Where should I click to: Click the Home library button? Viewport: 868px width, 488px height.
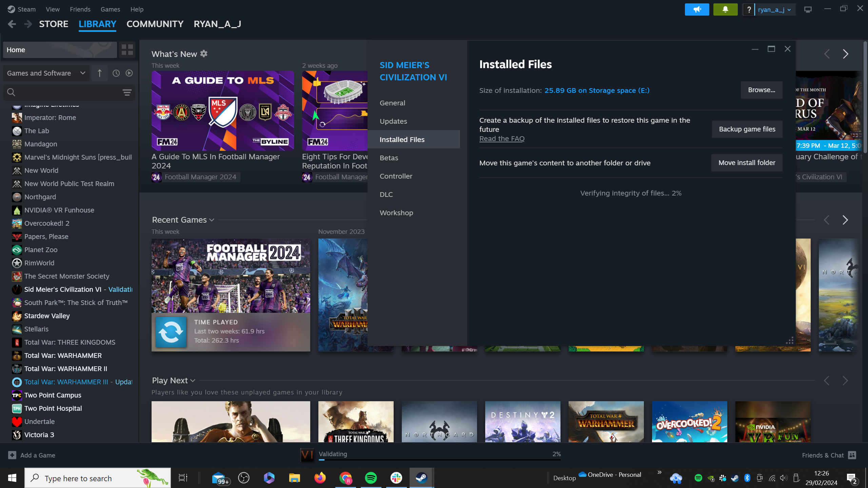pyautogui.click(x=60, y=50)
